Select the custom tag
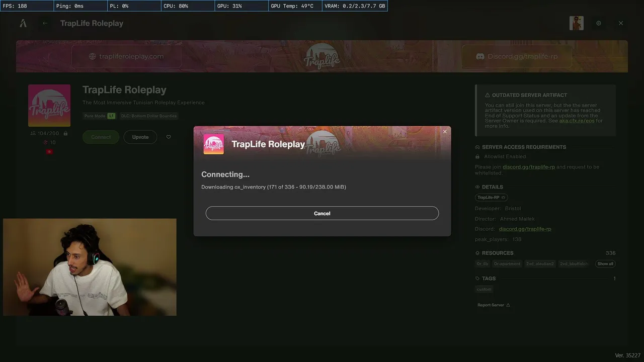The image size is (644, 362). coord(484,289)
